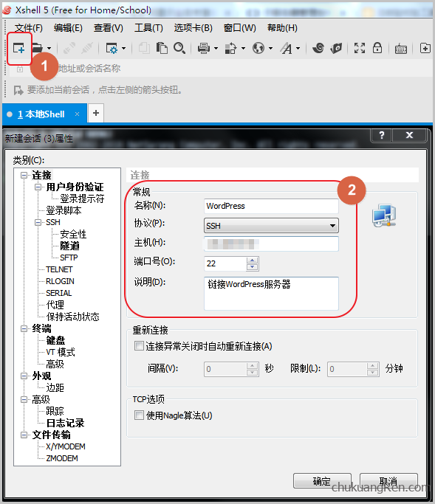Select SFTP in the category tree

click(x=69, y=258)
